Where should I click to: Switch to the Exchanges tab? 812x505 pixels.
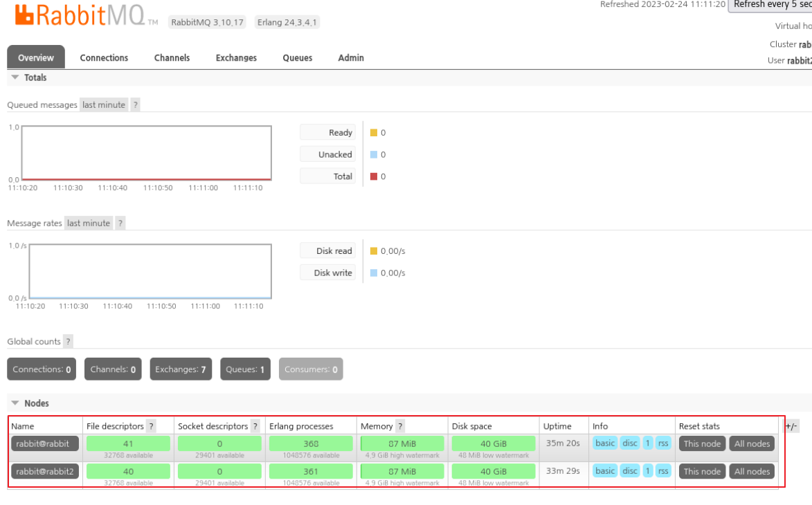tap(236, 58)
